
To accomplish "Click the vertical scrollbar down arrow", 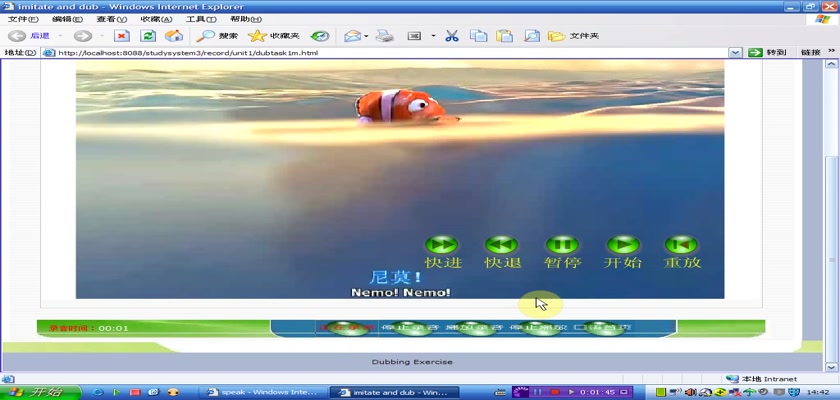I will [831, 367].
